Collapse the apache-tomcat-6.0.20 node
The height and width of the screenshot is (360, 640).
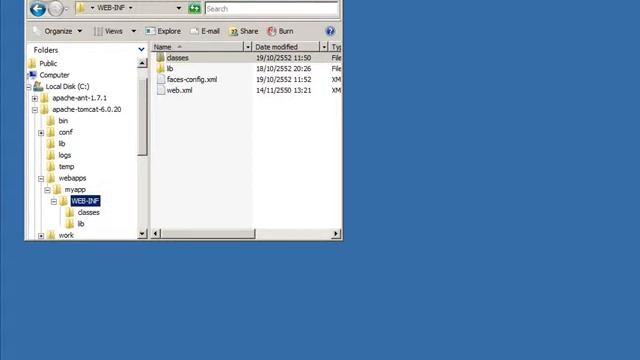[35, 109]
